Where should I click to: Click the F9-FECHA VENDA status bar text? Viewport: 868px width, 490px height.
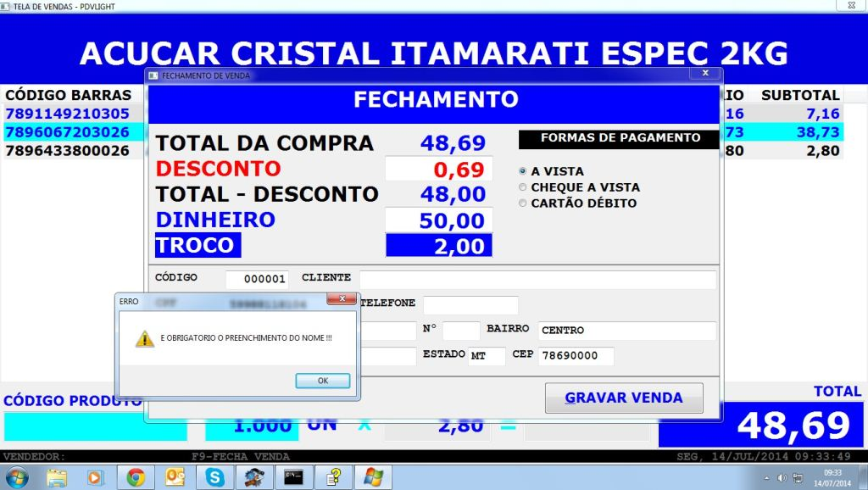pos(241,457)
